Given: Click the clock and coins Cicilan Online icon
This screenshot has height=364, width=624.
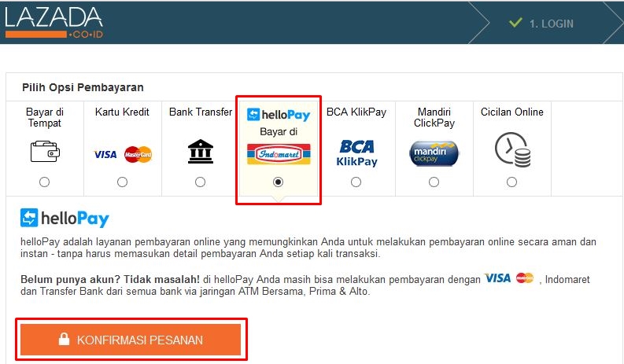Looking at the screenshot, I should tap(512, 150).
